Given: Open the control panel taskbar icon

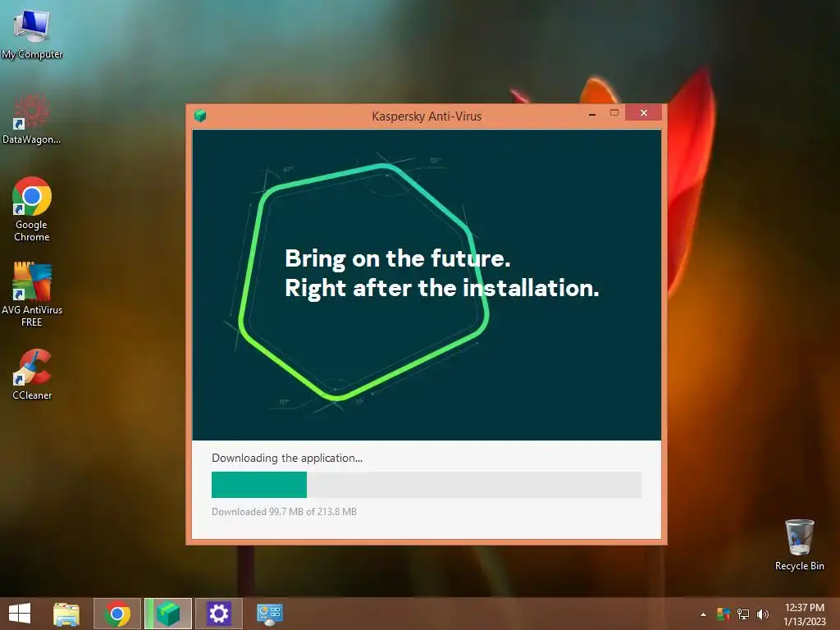Looking at the screenshot, I should click(x=269, y=614).
